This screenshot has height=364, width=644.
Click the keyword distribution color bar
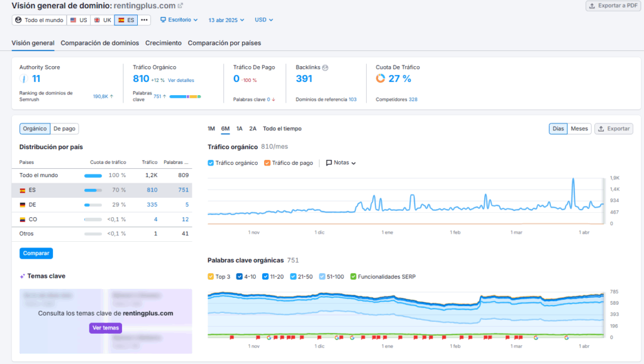click(184, 96)
